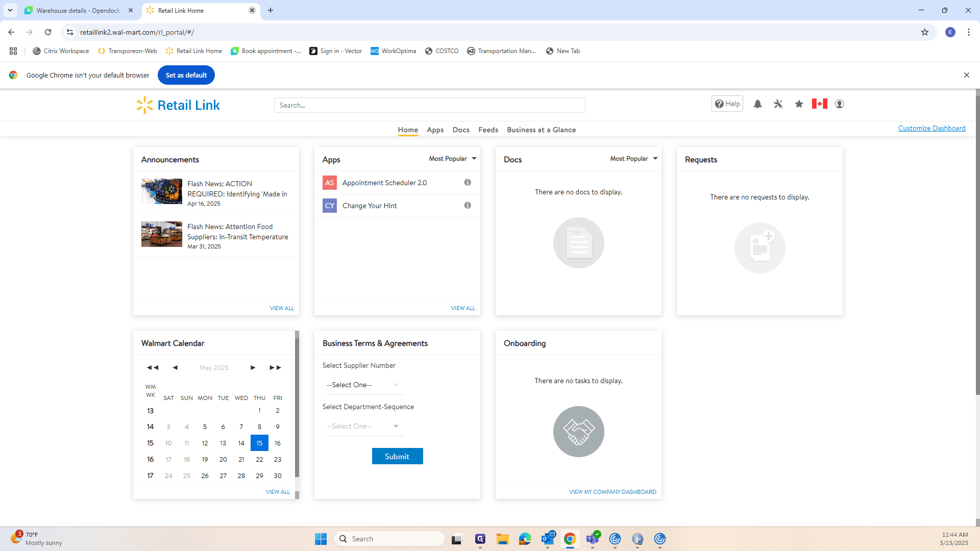Show info for Change Your Hint
This screenshot has height=551, width=980.
click(x=468, y=206)
